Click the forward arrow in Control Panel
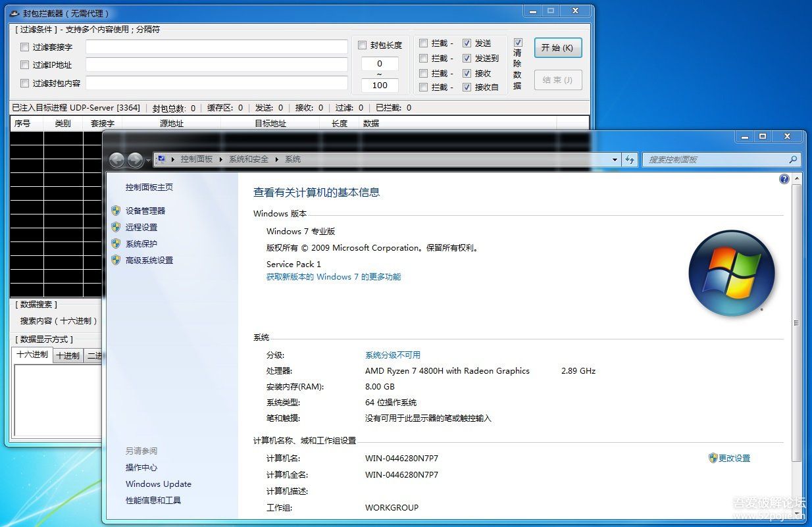This screenshot has width=812, height=527. click(136, 159)
